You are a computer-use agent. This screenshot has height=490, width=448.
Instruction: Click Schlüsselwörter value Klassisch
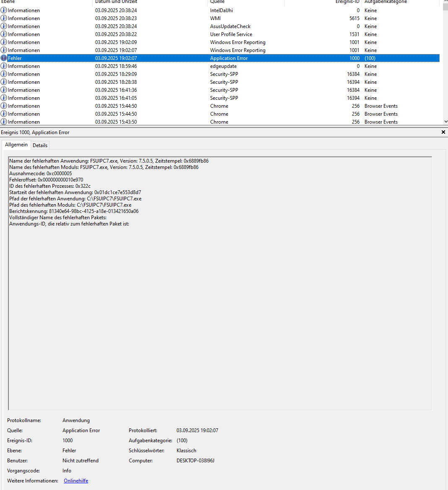click(x=186, y=451)
